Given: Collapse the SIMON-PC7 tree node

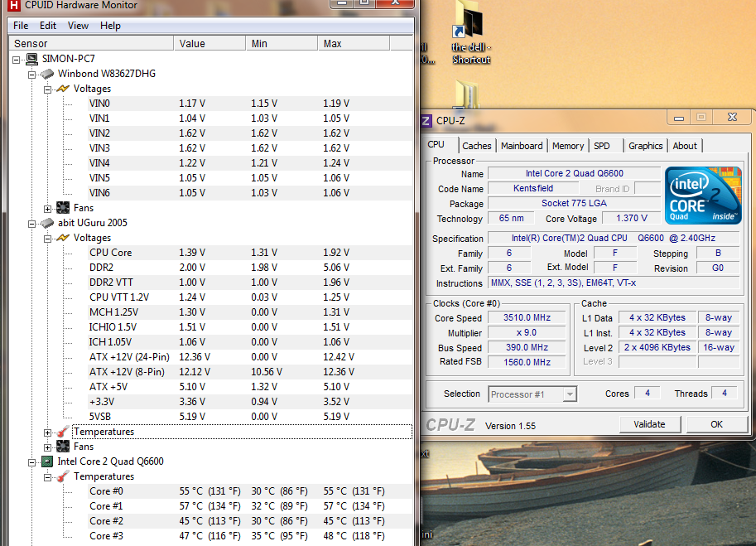Looking at the screenshot, I should (17, 59).
